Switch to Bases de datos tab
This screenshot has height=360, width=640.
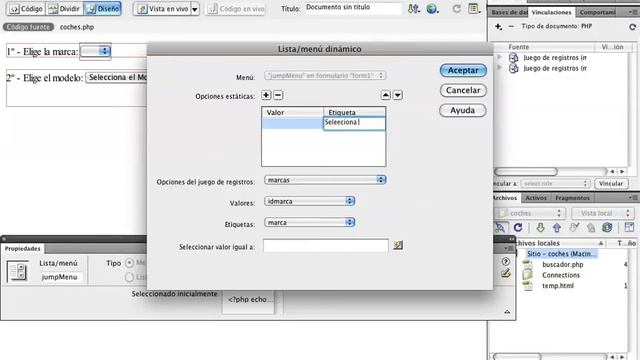509,12
